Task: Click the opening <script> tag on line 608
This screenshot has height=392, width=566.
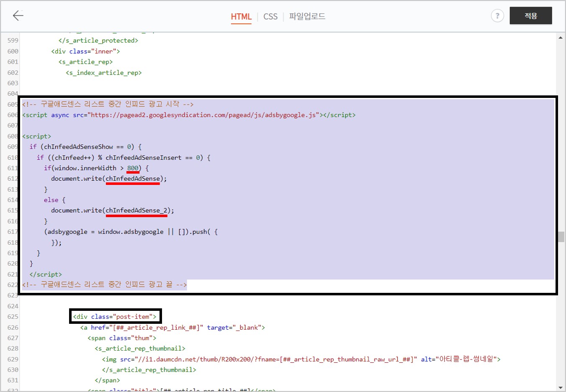Action: coord(36,136)
